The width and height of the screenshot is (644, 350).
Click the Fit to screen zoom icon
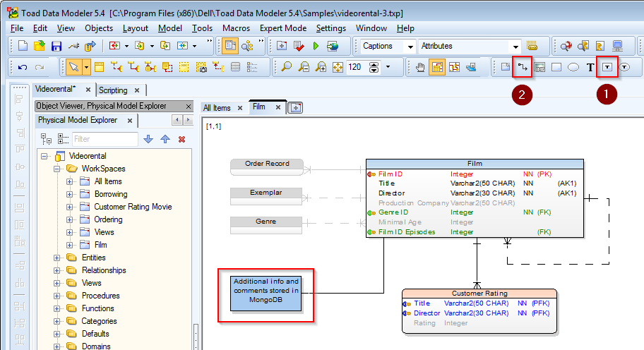tap(338, 67)
